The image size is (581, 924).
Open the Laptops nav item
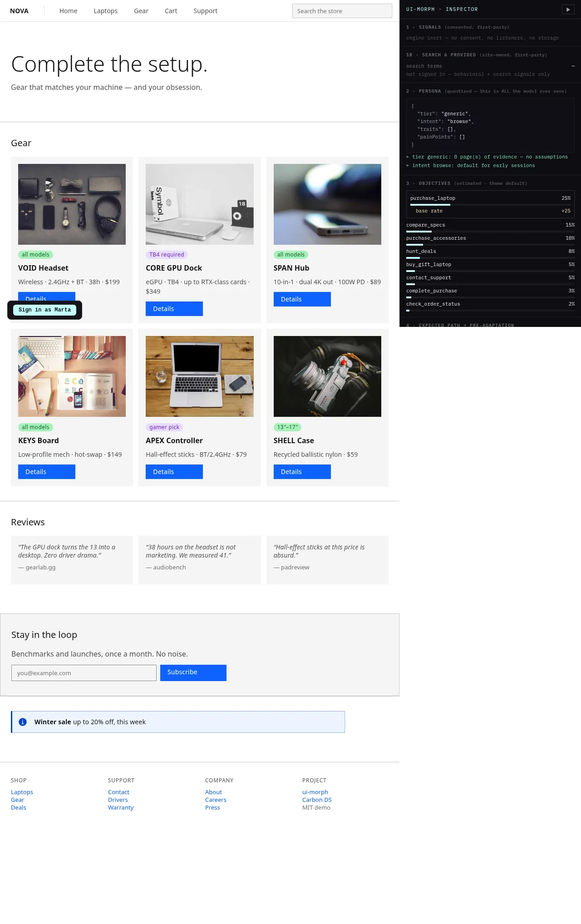click(x=105, y=11)
